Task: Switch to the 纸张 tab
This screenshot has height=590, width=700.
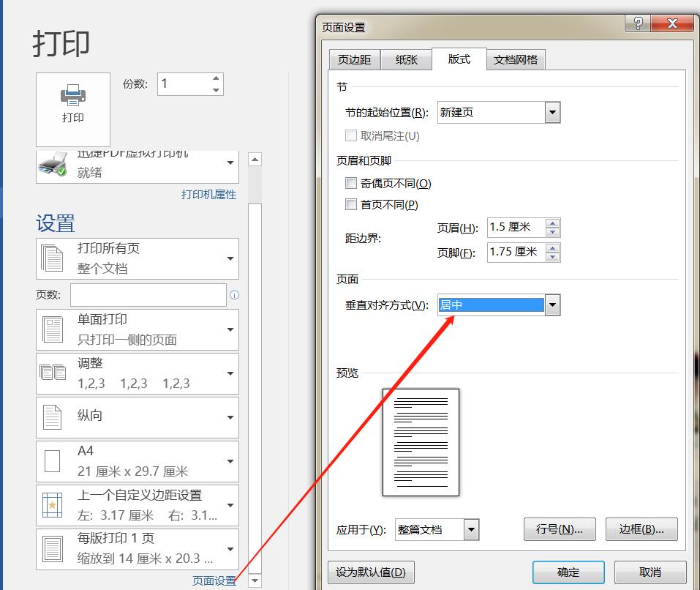Action: tap(407, 60)
